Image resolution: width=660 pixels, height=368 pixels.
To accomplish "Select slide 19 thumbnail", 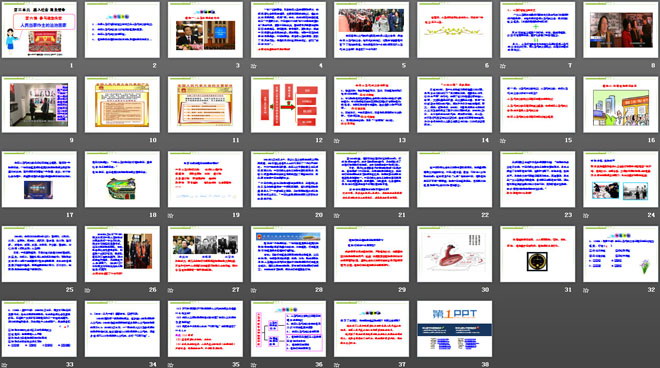I will [x=205, y=179].
